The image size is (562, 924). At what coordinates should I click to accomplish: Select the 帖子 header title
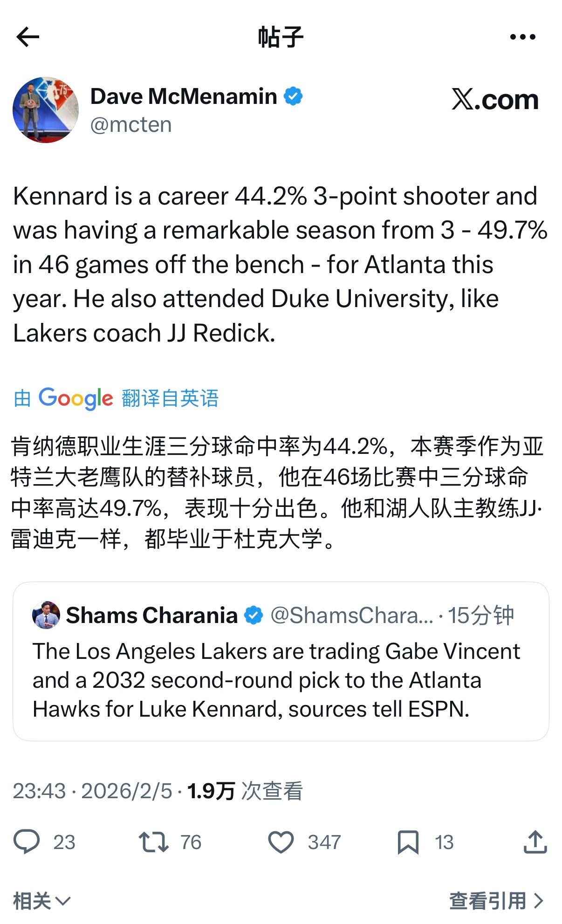[281, 37]
